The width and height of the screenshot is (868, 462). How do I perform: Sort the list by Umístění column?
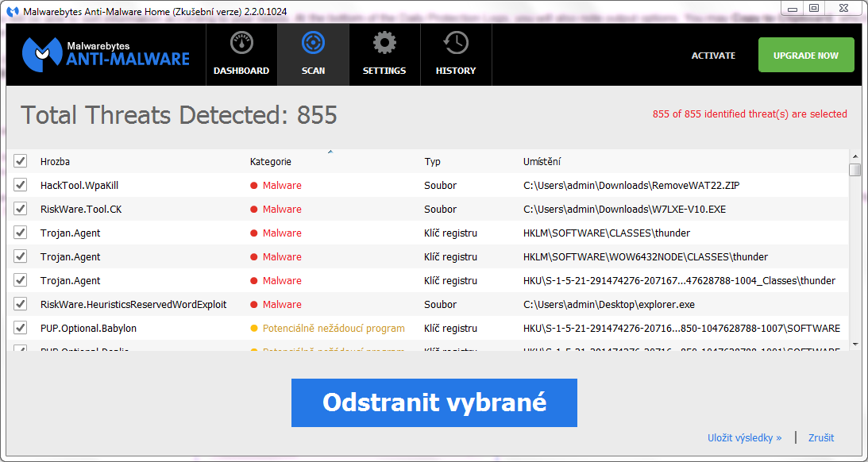click(x=542, y=162)
